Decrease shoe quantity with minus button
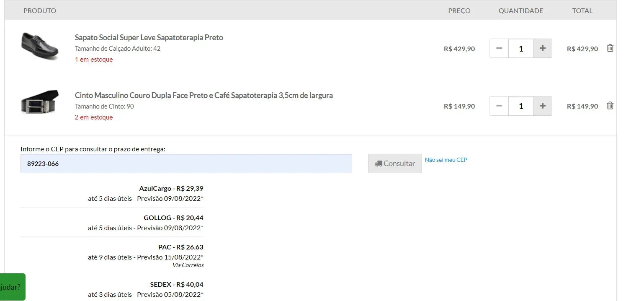 coord(499,48)
